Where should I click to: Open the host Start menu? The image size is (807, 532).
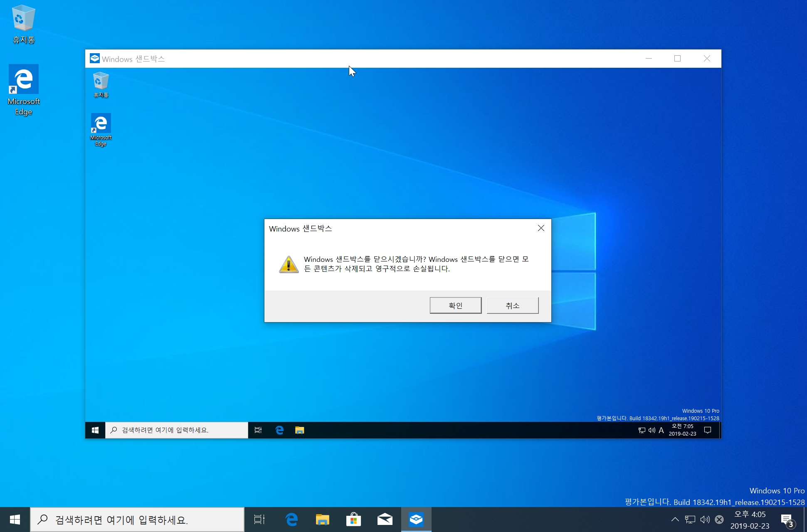15,520
